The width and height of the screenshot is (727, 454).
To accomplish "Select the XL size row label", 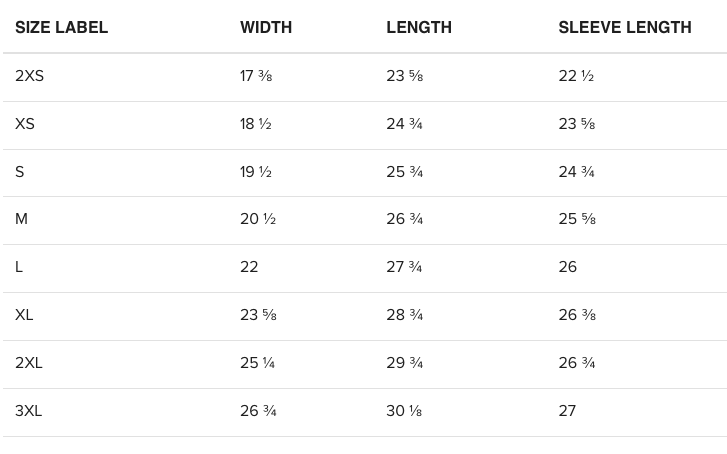I will click(x=24, y=315).
